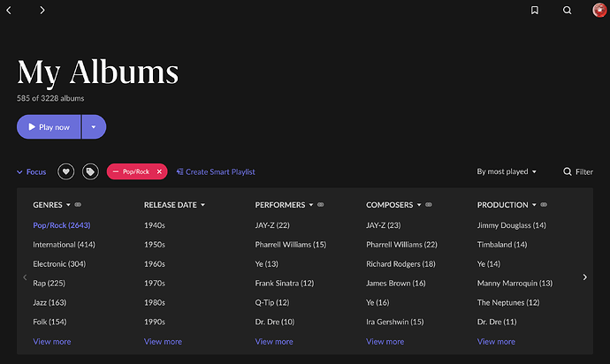Screen dimensions: 610x364
Task: Show next focus columns with right chevron
Action: (584, 277)
